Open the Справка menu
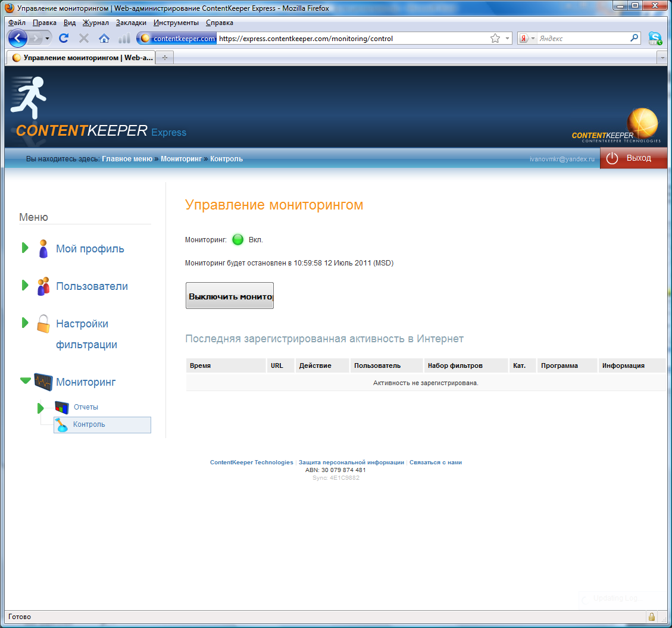Viewport: 672px width, 628px height. (x=220, y=23)
